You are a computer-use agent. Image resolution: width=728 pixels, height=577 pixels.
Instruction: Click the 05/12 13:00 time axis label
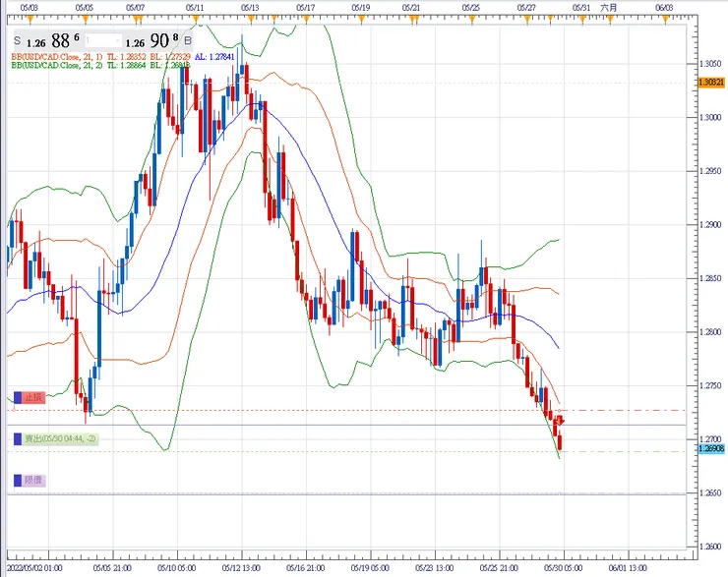click(241, 568)
